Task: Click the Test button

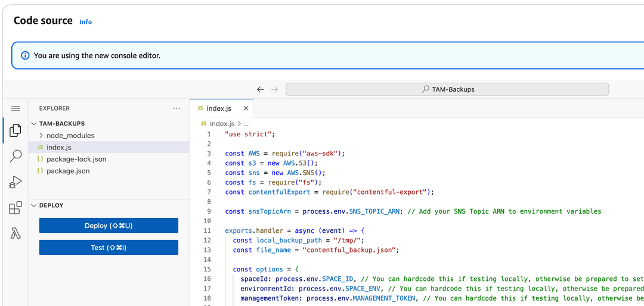Action: coord(109,248)
